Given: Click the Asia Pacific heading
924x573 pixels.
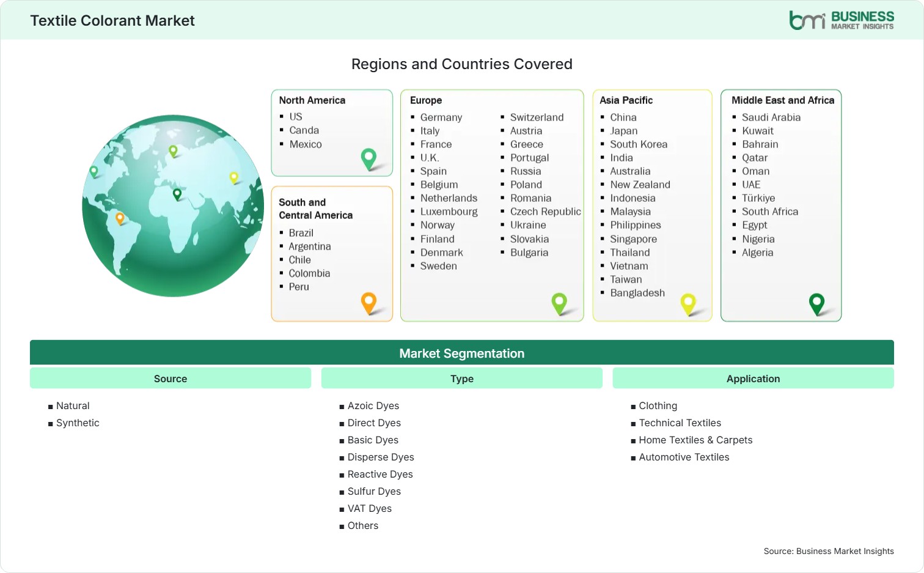Looking at the screenshot, I should coord(626,100).
